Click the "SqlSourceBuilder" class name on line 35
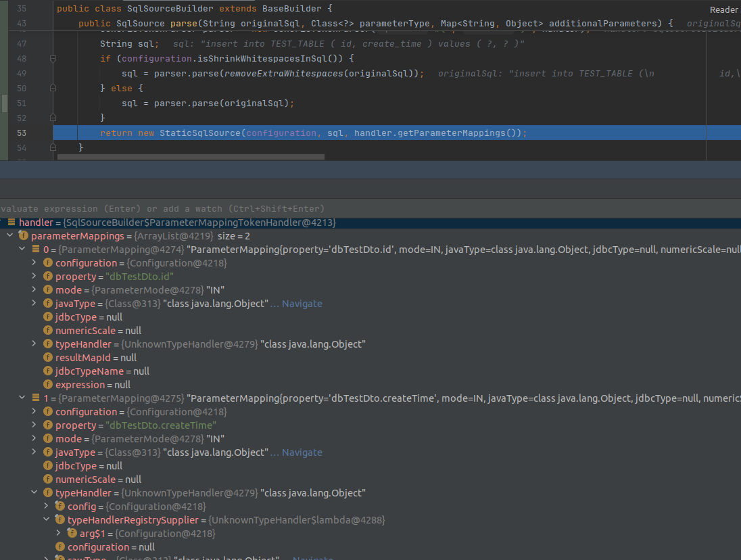The height and width of the screenshot is (560, 741). [170, 9]
